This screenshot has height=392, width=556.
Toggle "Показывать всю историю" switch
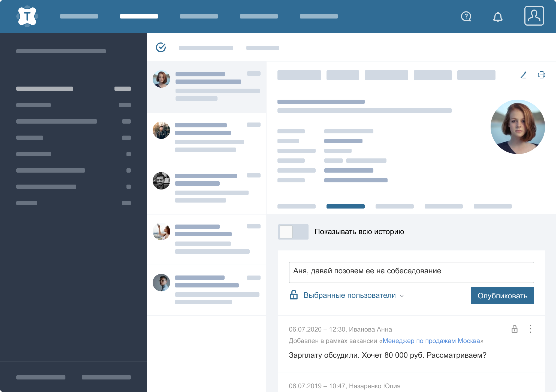pos(293,232)
